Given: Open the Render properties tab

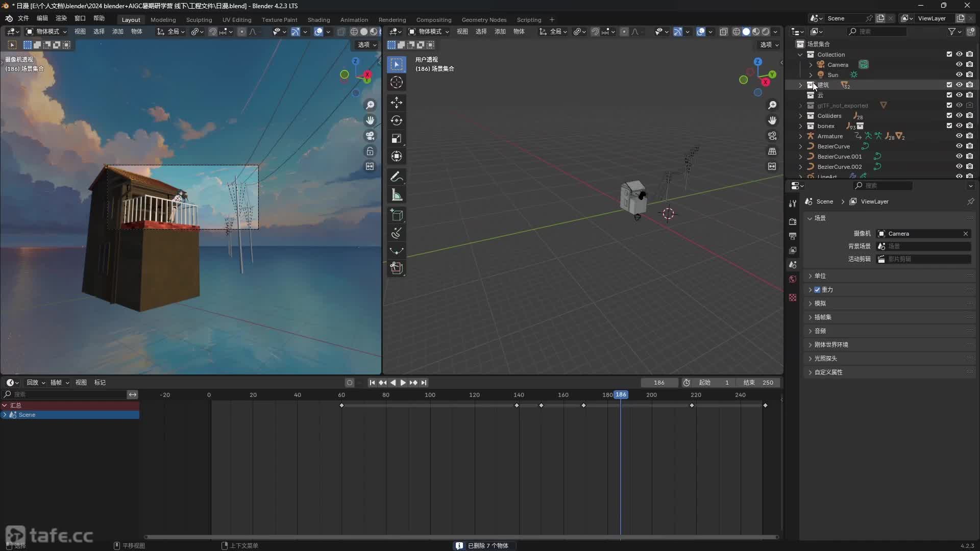Looking at the screenshot, I should [x=793, y=222].
